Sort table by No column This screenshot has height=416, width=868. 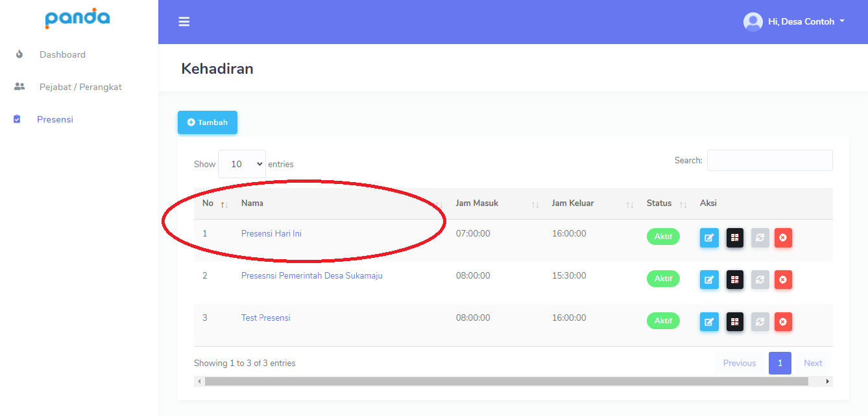213,203
